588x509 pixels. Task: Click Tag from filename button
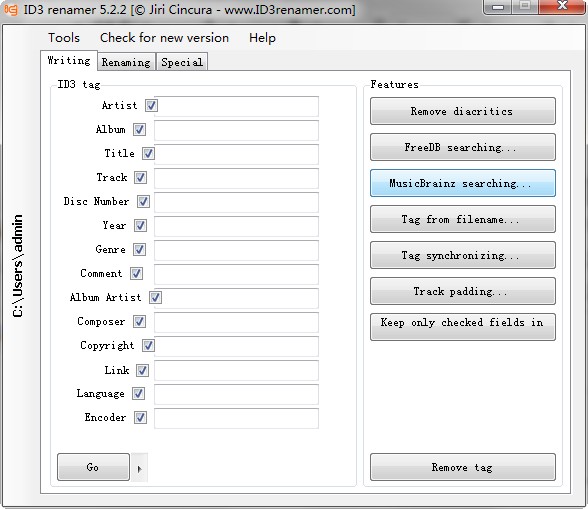(x=463, y=219)
